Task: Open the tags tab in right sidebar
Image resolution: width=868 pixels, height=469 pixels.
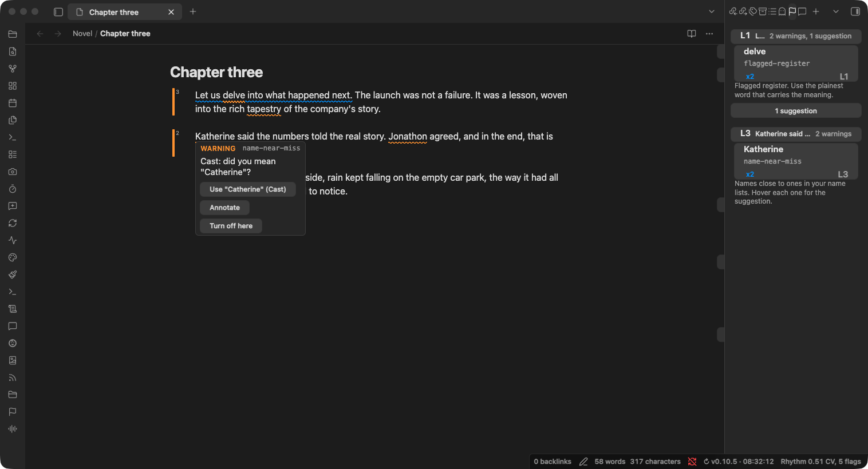Action: point(753,11)
